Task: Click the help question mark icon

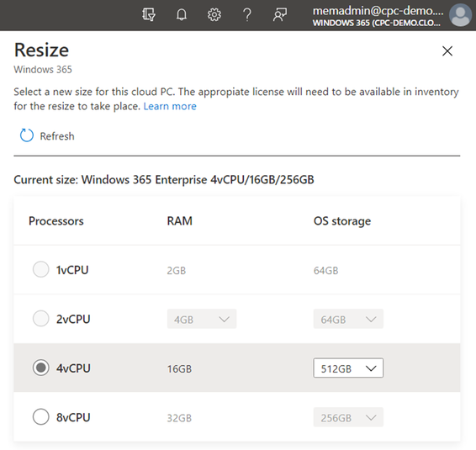Action: 247,14
